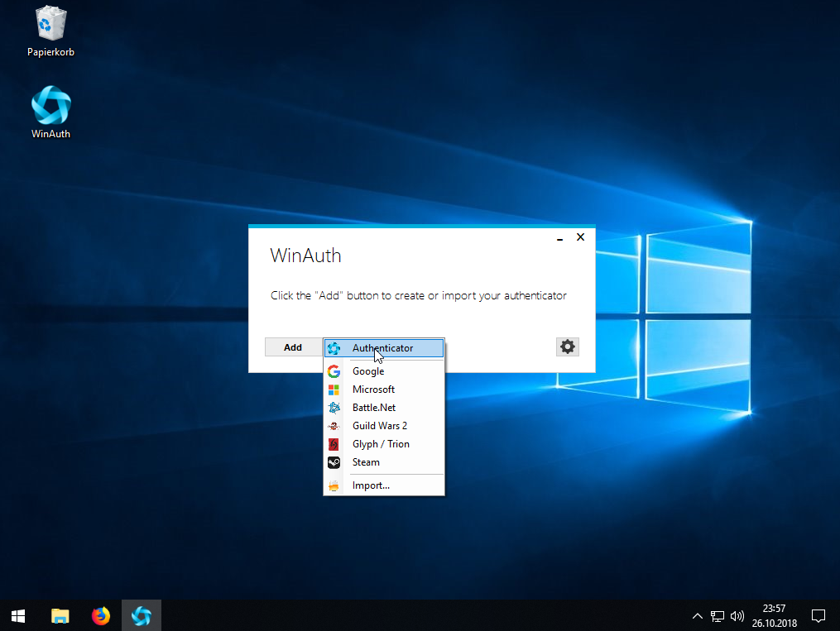The width and height of the screenshot is (840, 631).
Task: Click Import... in the Add menu
Action: click(x=371, y=485)
